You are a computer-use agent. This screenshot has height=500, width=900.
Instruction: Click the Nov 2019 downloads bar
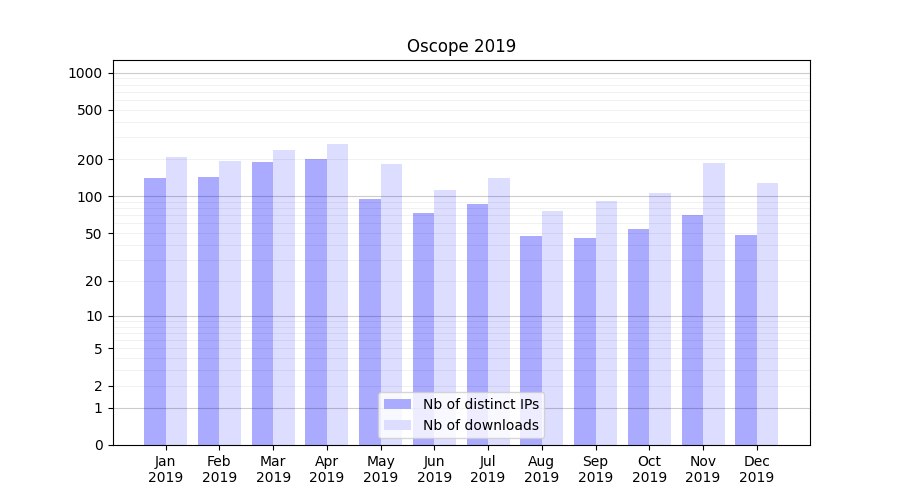pos(713,304)
